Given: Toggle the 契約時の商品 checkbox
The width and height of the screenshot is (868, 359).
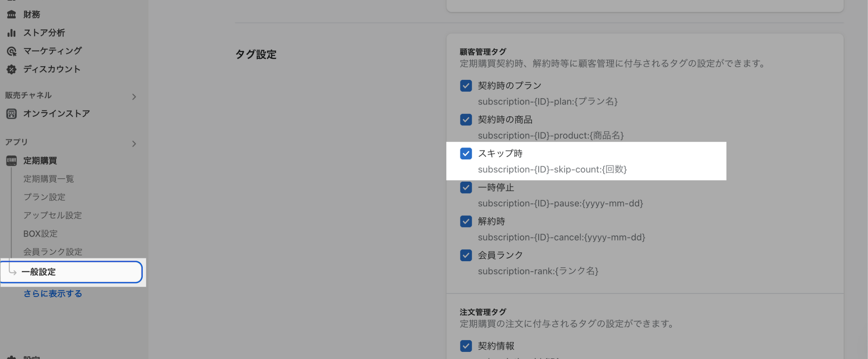Looking at the screenshot, I should 466,120.
